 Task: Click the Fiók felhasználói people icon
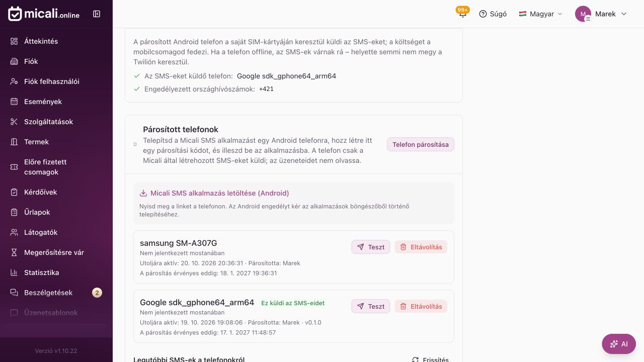click(x=14, y=81)
